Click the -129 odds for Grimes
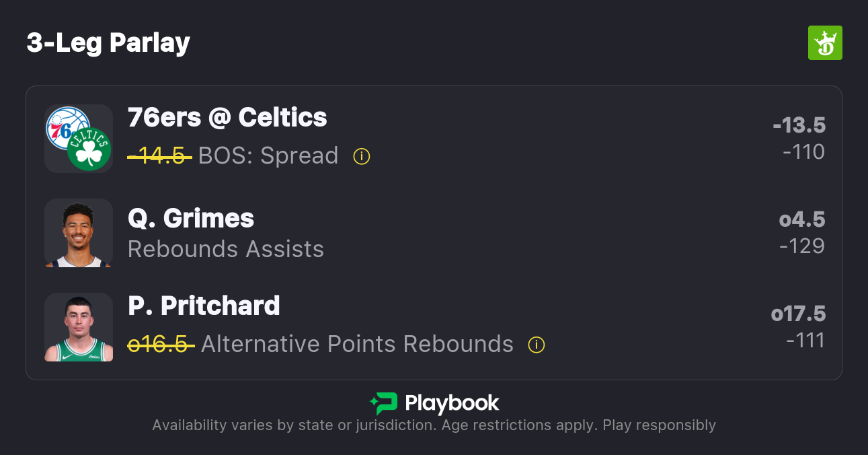The image size is (868, 455). click(x=802, y=246)
